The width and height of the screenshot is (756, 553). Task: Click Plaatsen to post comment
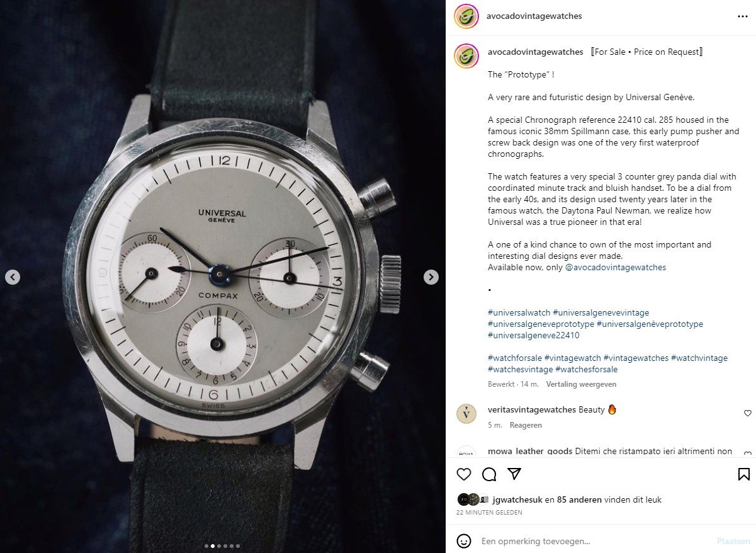733,541
